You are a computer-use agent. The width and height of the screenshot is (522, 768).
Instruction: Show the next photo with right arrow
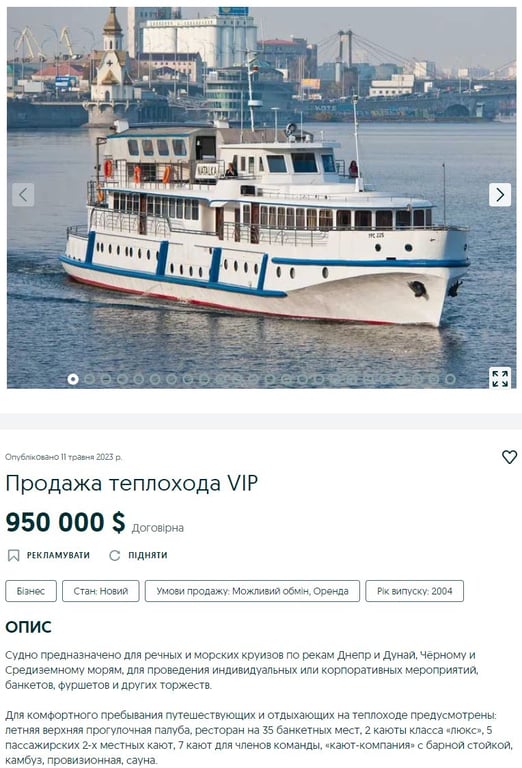499,194
